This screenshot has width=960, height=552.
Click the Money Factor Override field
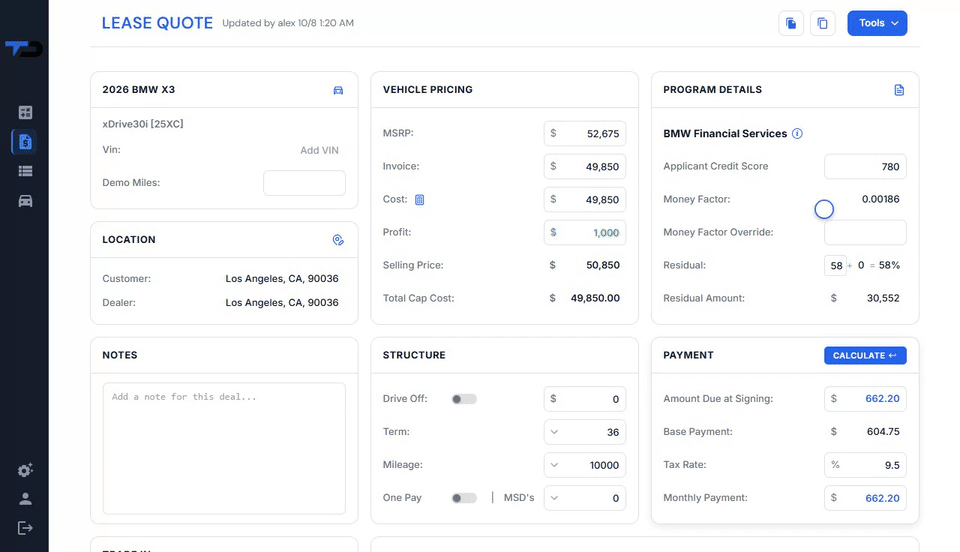865,233
